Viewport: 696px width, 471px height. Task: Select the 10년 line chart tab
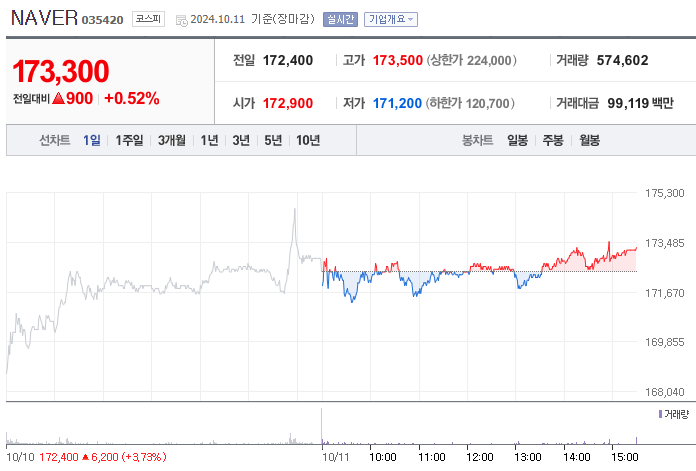tap(308, 140)
